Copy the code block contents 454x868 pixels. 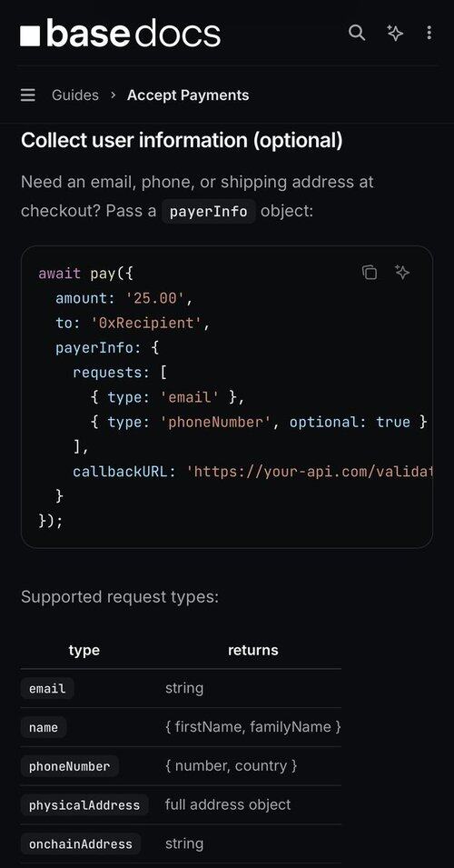370,273
